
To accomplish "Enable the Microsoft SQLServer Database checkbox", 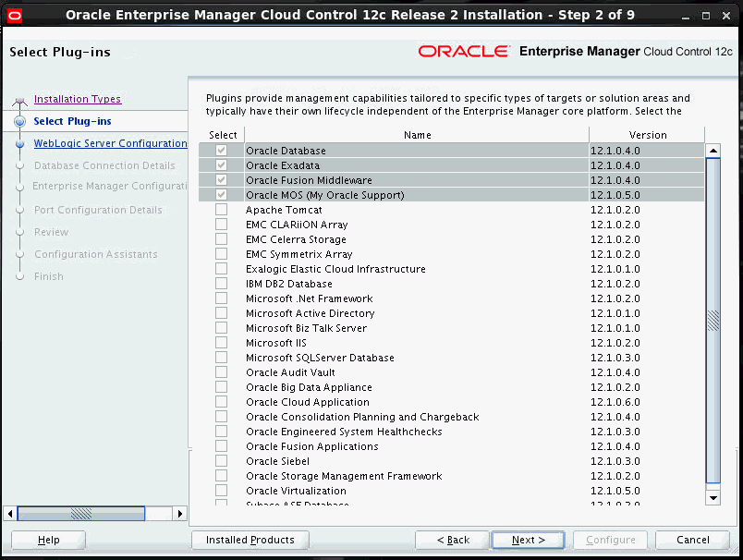I will [221, 358].
